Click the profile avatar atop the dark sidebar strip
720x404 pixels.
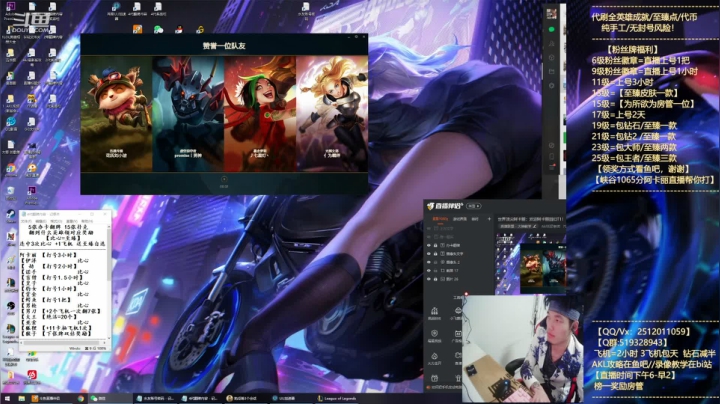[551, 14]
